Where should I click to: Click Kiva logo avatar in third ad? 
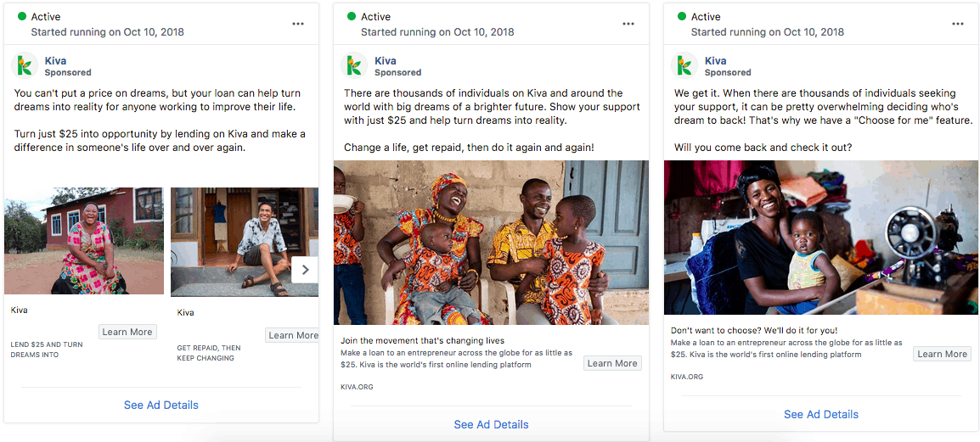point(684,65)
